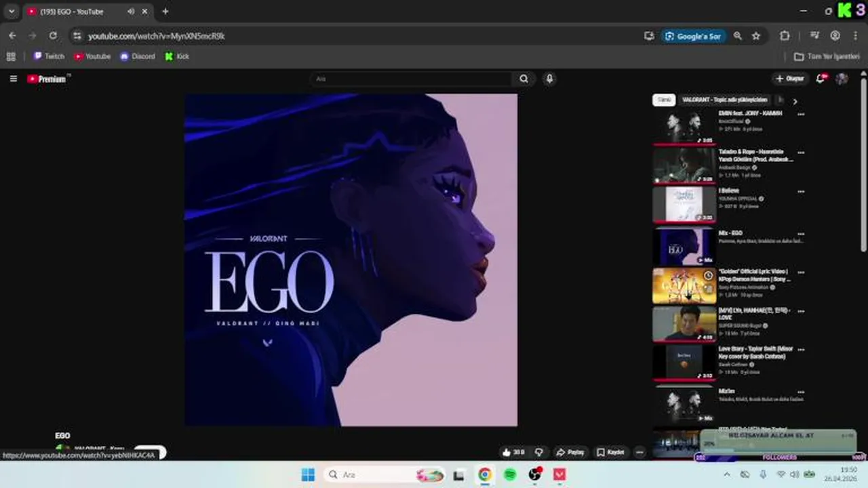Click the YouTube search magnifier button
The width and height of the screenshot is (868, 488).
point(524,79)
